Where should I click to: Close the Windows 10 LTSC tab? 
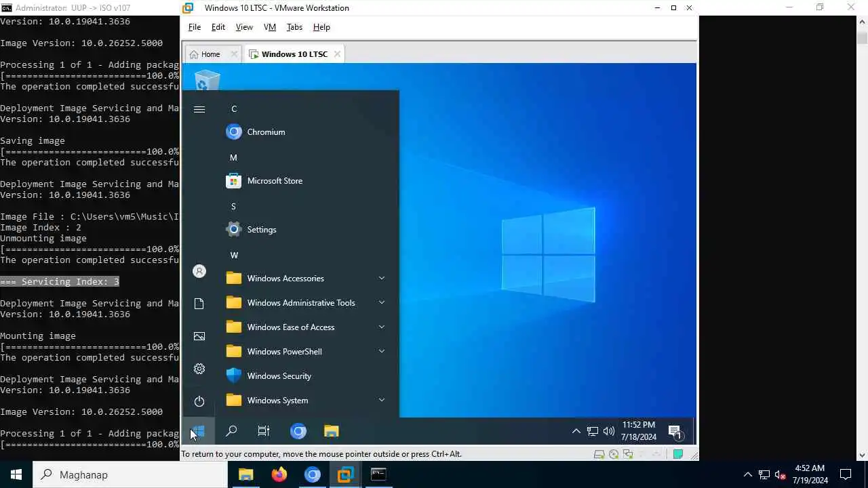(x=337, y=54)
